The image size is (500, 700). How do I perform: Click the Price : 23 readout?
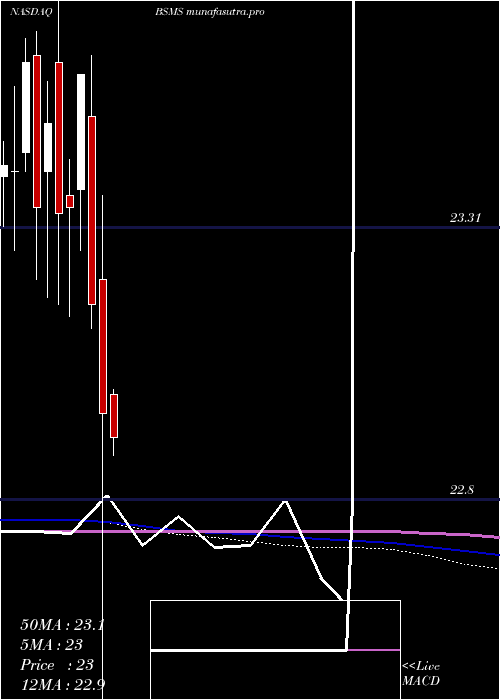tap(57, 665)
